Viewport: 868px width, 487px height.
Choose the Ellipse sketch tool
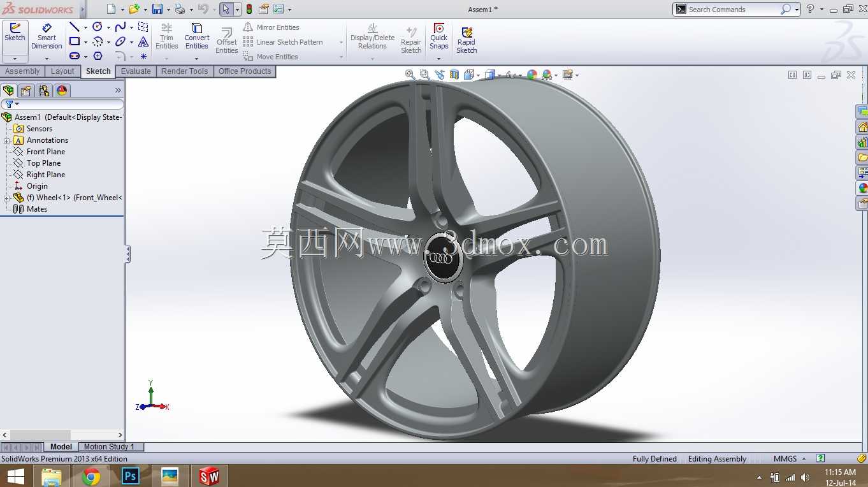click(x=120, y=41)
